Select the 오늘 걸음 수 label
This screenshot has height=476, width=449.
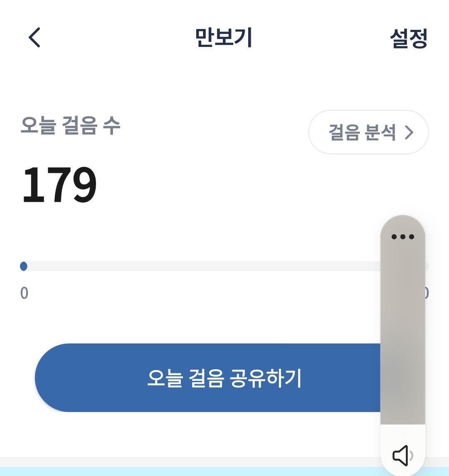[x=71, y=125]
